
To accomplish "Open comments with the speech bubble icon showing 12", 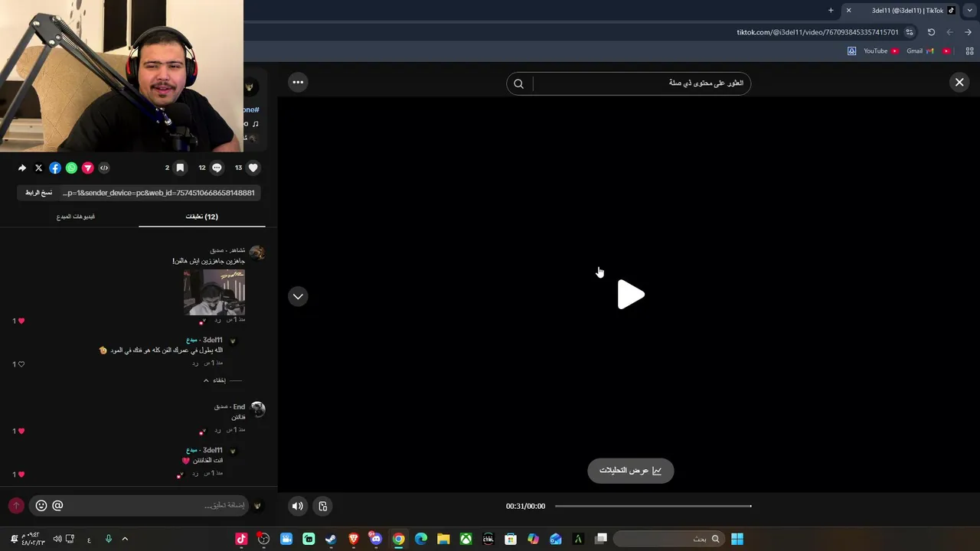I will coord(217,168).
